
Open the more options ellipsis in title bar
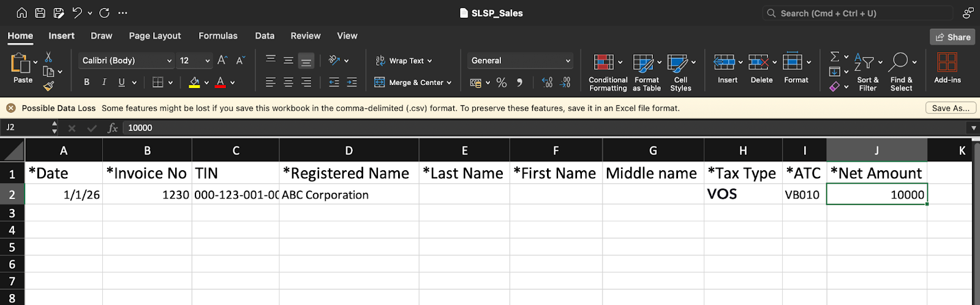(x=123, y=13)
